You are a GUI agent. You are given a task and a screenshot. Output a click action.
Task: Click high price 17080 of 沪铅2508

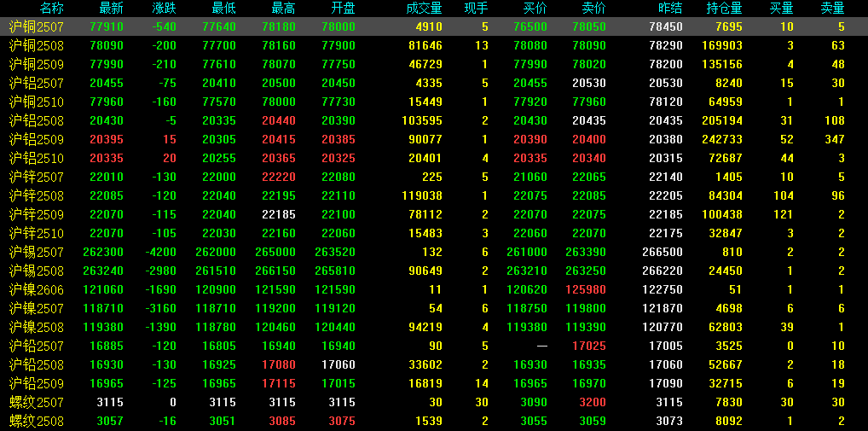point(279,365)
